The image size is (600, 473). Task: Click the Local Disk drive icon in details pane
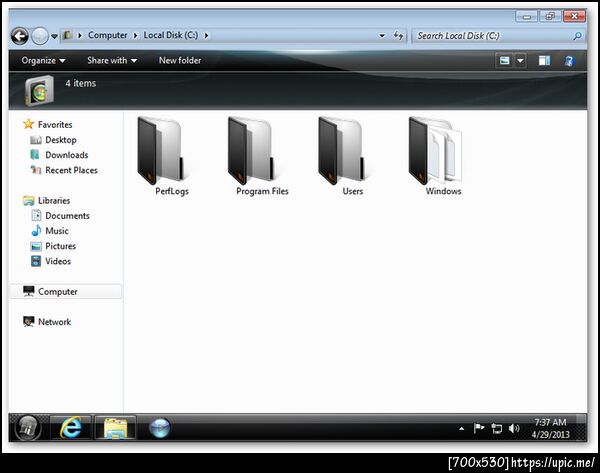coord(39,91)
